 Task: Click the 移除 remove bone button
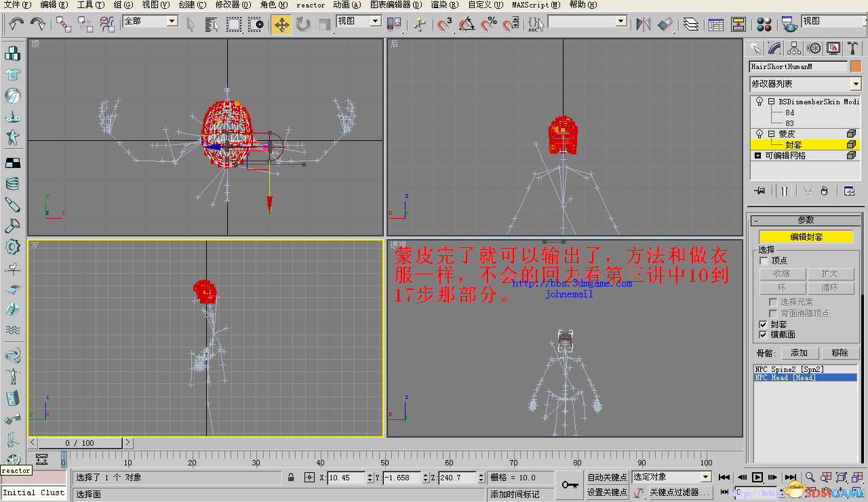(x=840, y=353)
